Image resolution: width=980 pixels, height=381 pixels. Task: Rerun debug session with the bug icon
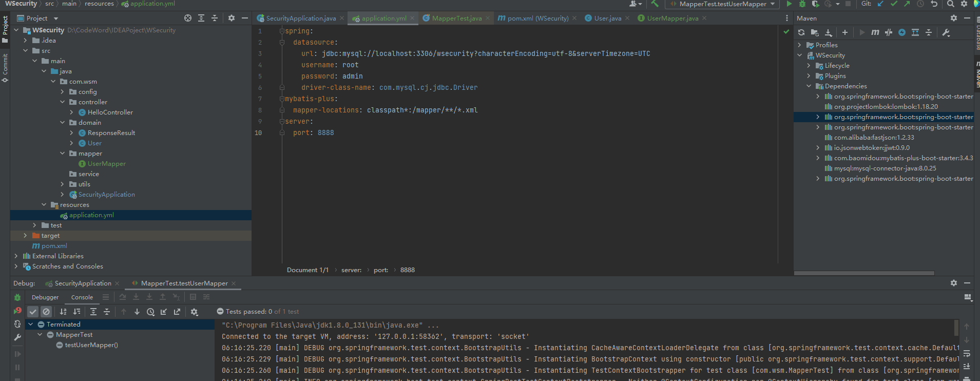(x=17, y=297)
